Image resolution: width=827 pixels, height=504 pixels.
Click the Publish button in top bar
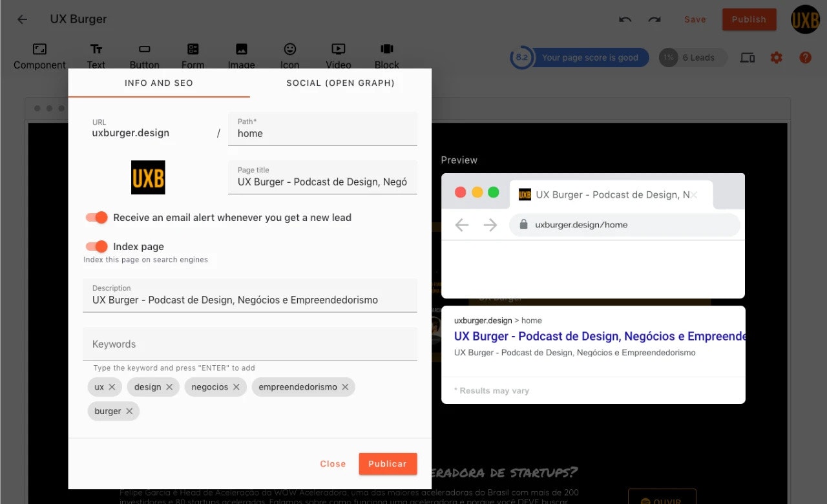coord(749,19)
